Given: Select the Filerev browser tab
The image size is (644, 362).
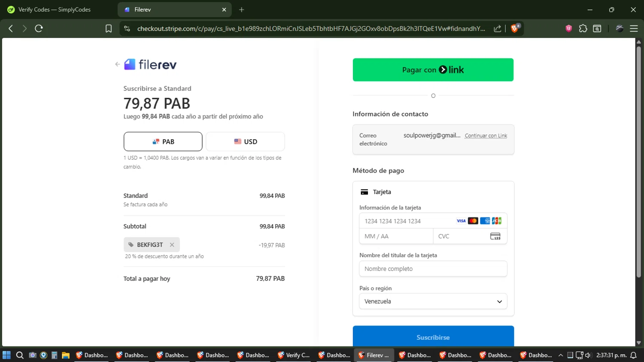Looking at the screenshot, I should [x=175, y=9].
